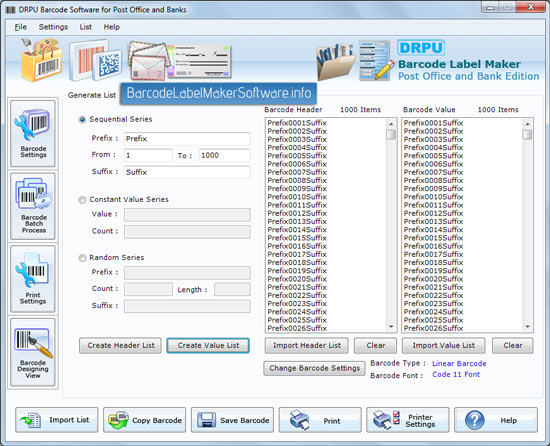Click Barcode Value list scrollbar thumb

(527, 135)
